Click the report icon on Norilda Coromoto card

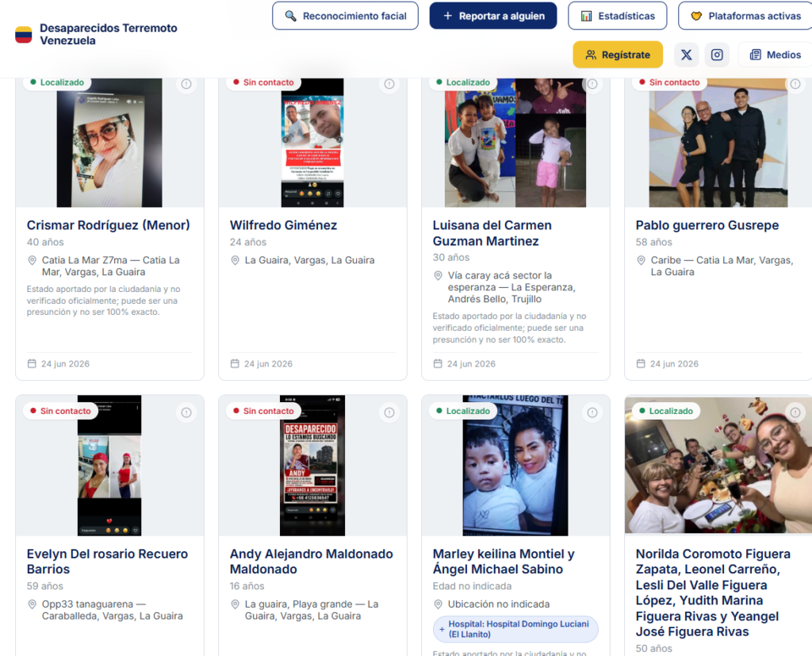(795, 412)
